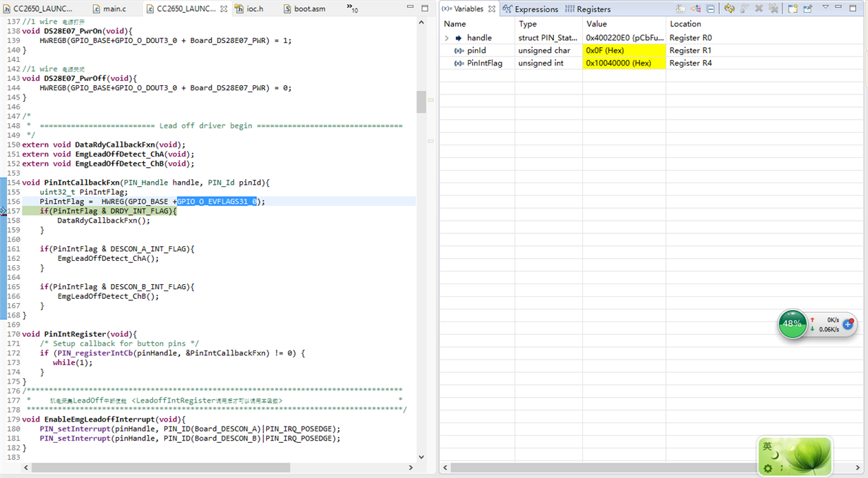Open the Sogou input method settings gear
Viewport: 868px width, 478px height.
point(769,468)
